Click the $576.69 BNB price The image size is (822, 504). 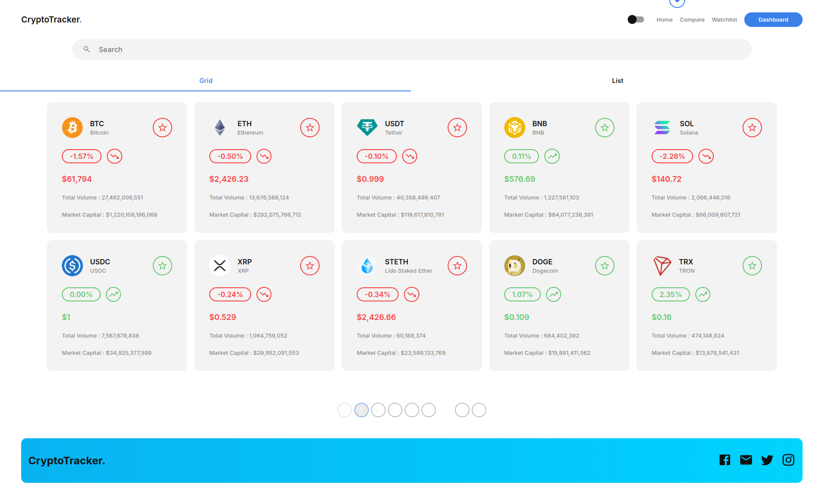[520, 179]
